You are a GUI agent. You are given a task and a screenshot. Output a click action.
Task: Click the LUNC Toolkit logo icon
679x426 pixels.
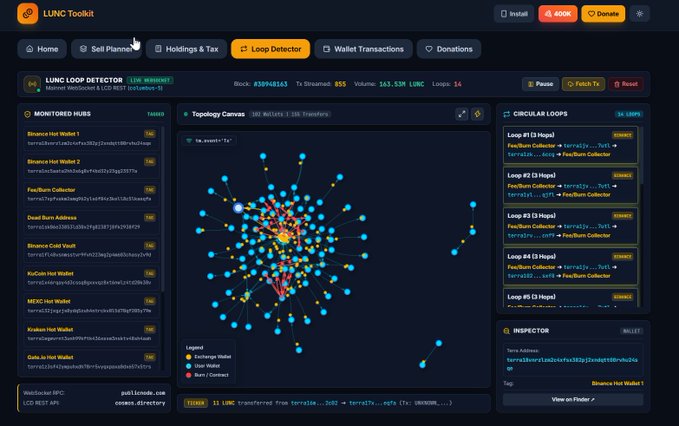(x=28, y=13)
